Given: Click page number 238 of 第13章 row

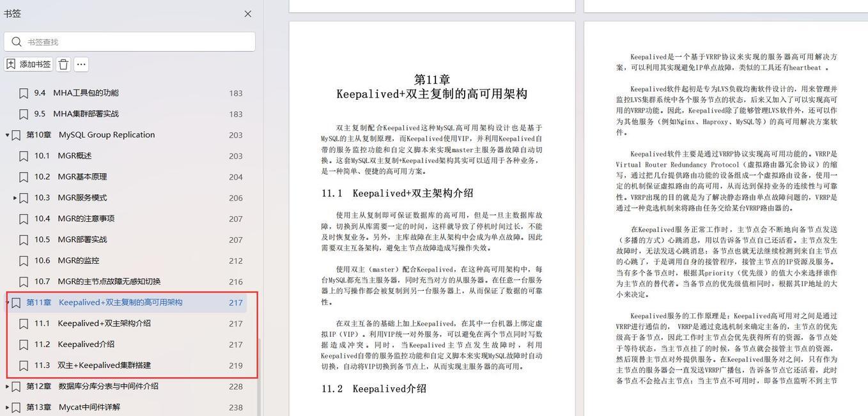Looking at the screenshot, I should coord(236,408).
